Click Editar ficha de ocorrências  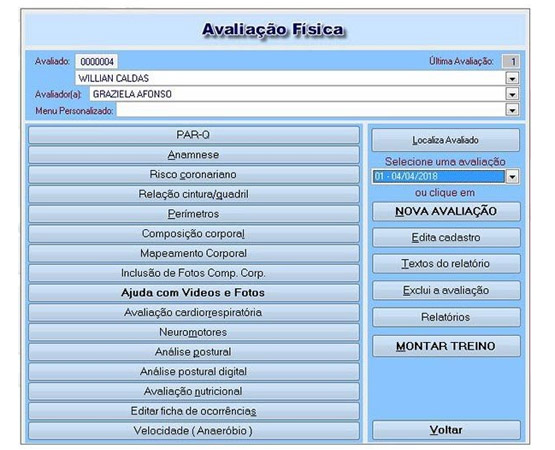coord(194,411)
